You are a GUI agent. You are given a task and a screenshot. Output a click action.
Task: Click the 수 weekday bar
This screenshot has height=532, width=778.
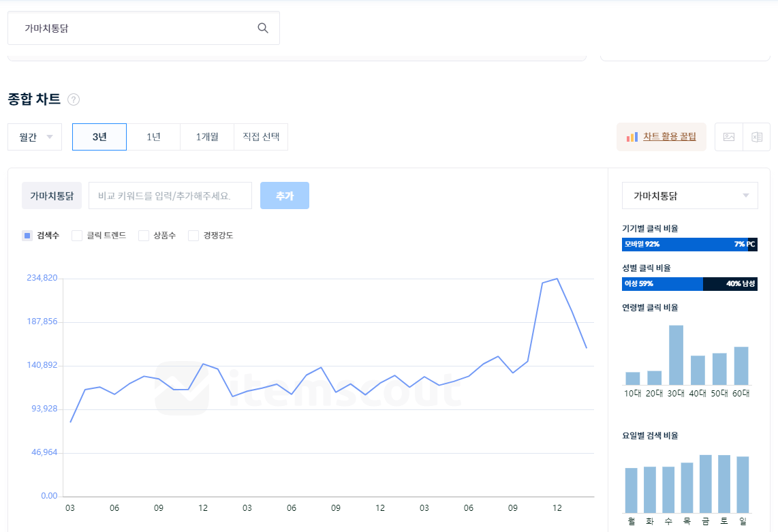pyautogui.click(x=668, y=490)
